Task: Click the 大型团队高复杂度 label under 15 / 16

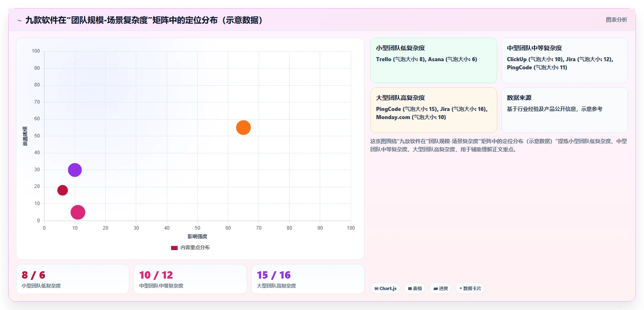Action: point(277,286)
